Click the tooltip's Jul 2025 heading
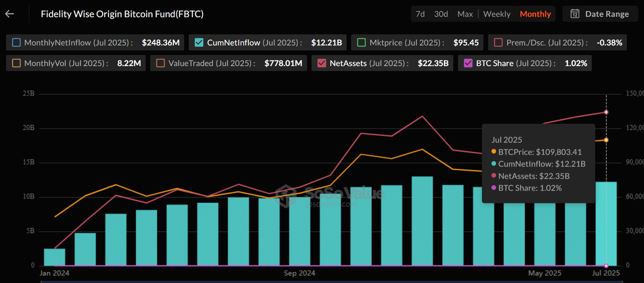644x283 pixels. click(x=507, y=140)
